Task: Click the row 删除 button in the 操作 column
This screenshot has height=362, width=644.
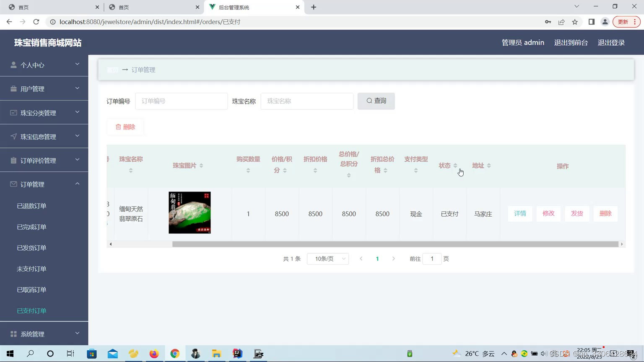Action: [x=605, y=213]
